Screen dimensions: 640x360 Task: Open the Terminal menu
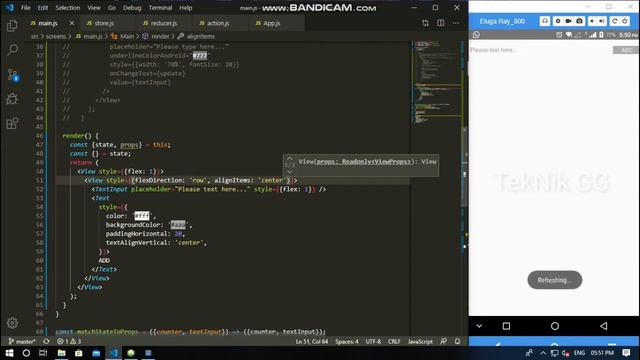coord(160,8)
